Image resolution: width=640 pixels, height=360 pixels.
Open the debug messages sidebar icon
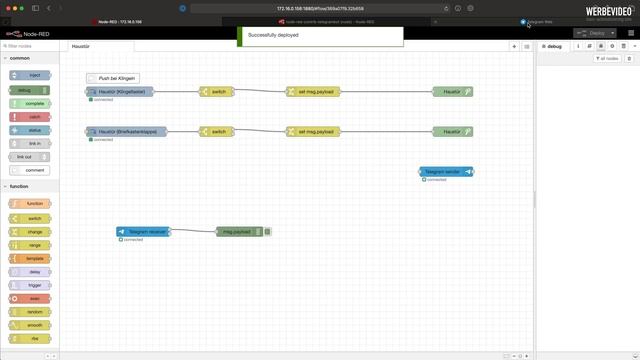(601, 47)
